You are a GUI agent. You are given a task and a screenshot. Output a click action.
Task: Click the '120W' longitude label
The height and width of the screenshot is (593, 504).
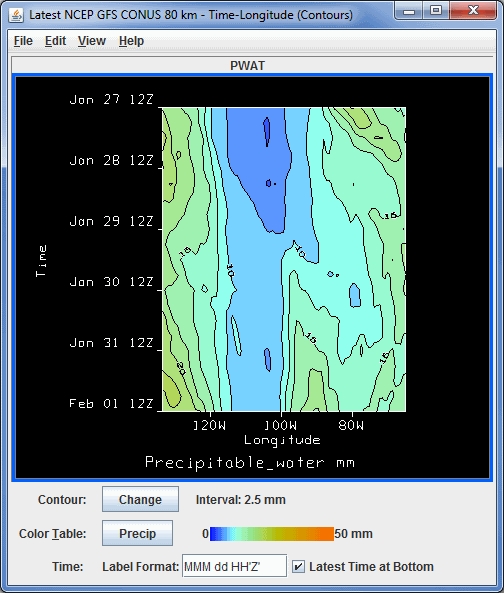209,425
